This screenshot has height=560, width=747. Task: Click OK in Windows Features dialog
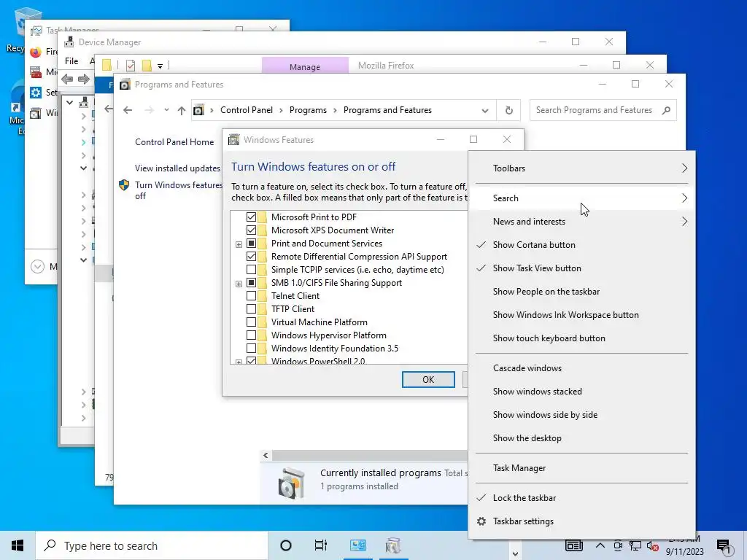[x=428, y=379]
